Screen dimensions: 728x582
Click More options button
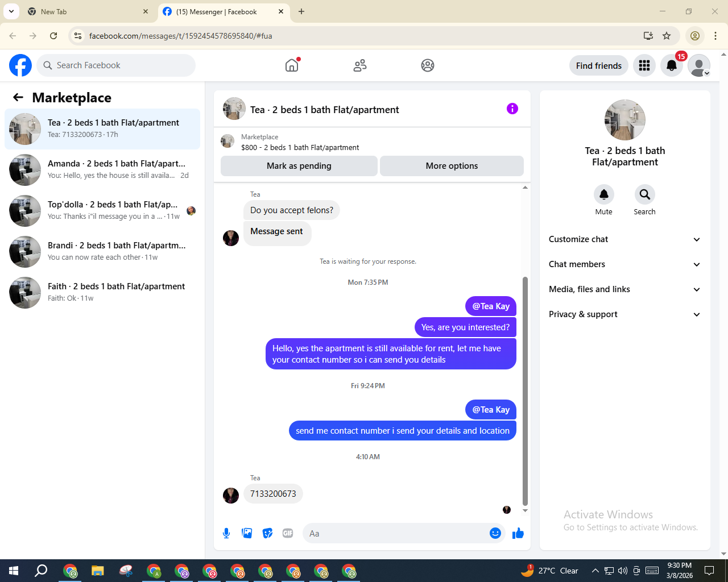[452, 166]
